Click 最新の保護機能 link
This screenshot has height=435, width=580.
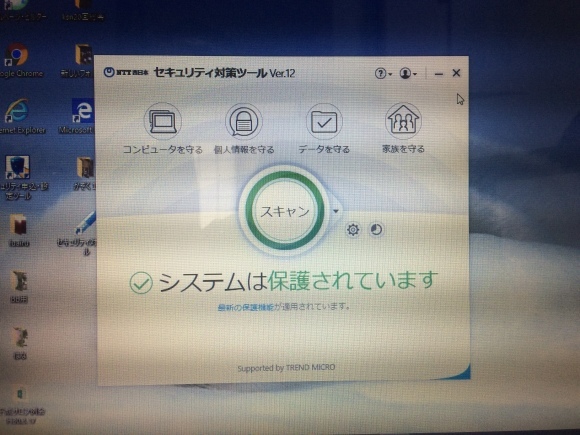point(246,307)
